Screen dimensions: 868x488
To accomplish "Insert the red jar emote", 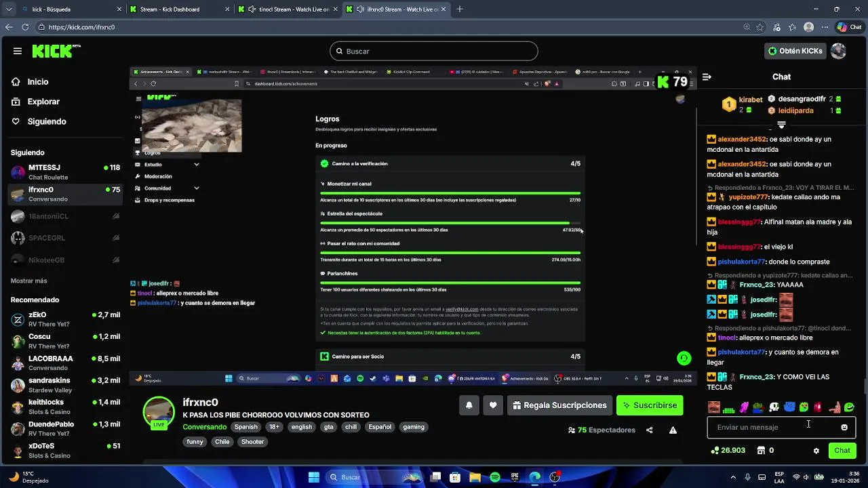I will pyautogui.click(x=818, y=407).
